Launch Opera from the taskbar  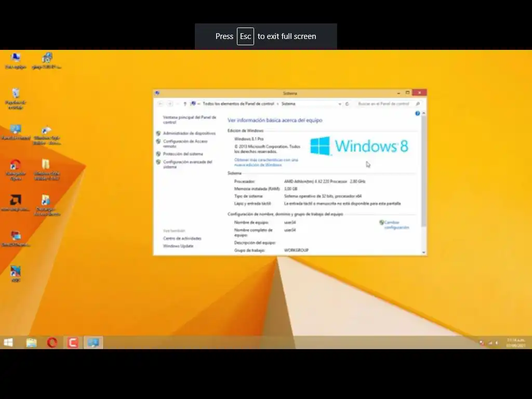pyautogui.click(x=52, y=343)
